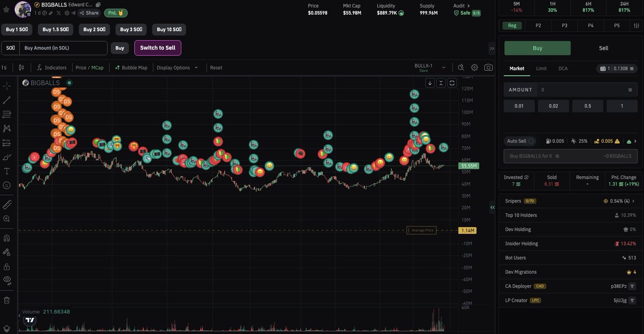Change the candlestick chart style
This screenshot has width=644, height=334.
click(21, 68)
